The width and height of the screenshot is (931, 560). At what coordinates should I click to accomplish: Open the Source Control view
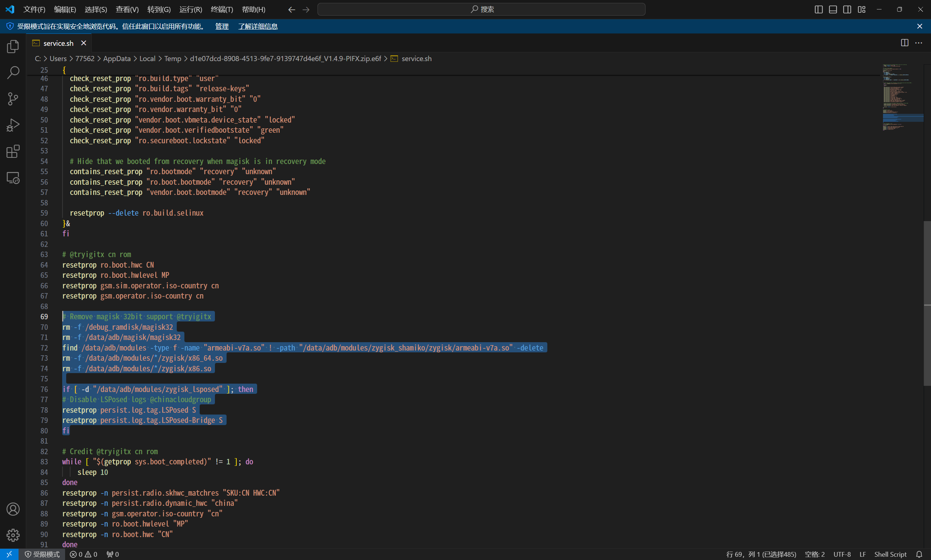coord(13,99)
